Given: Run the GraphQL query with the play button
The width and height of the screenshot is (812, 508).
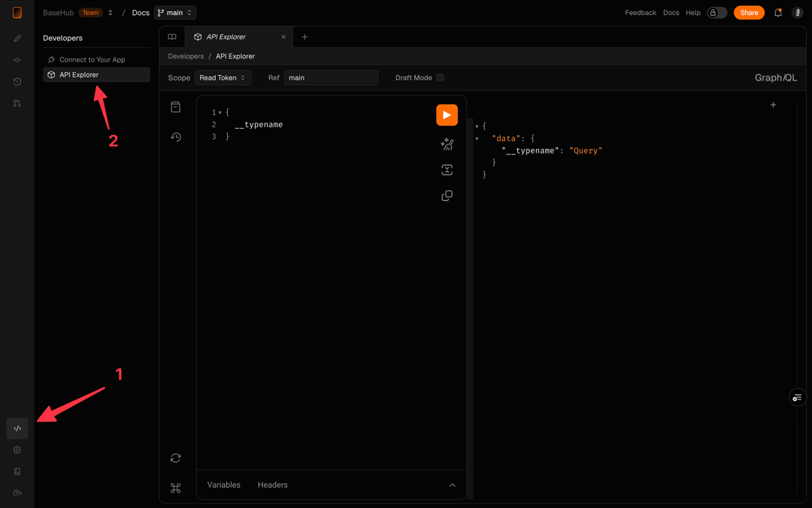Looking at the screenshot, I should pyautogui.click(x=447, y=114).
